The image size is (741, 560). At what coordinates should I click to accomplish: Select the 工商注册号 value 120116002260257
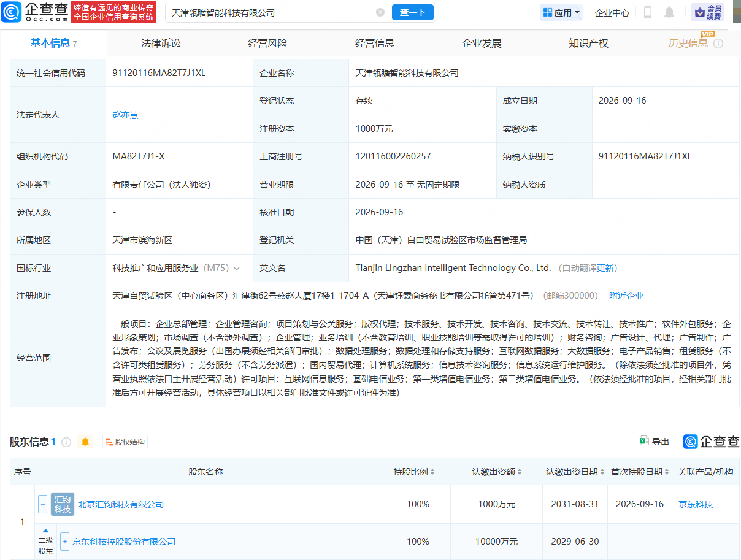tap(393, 156)
